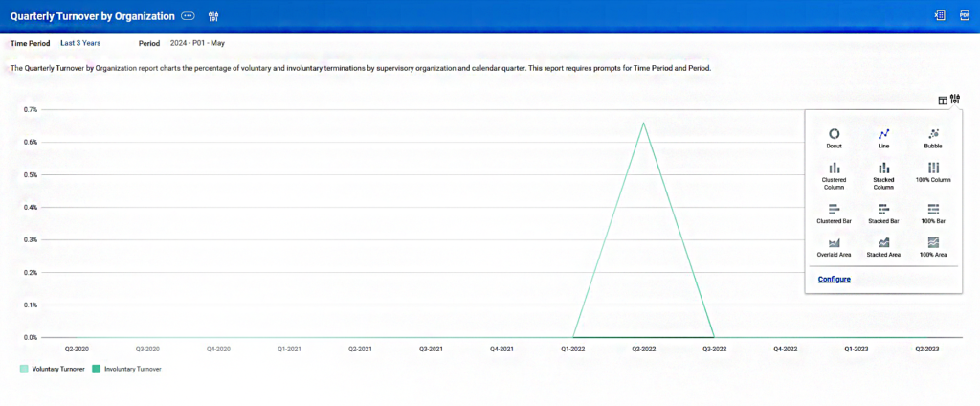This screenshot has width=980, height=406.
Task: Click the Q1-2023 axis label
Action: (857, 349)
